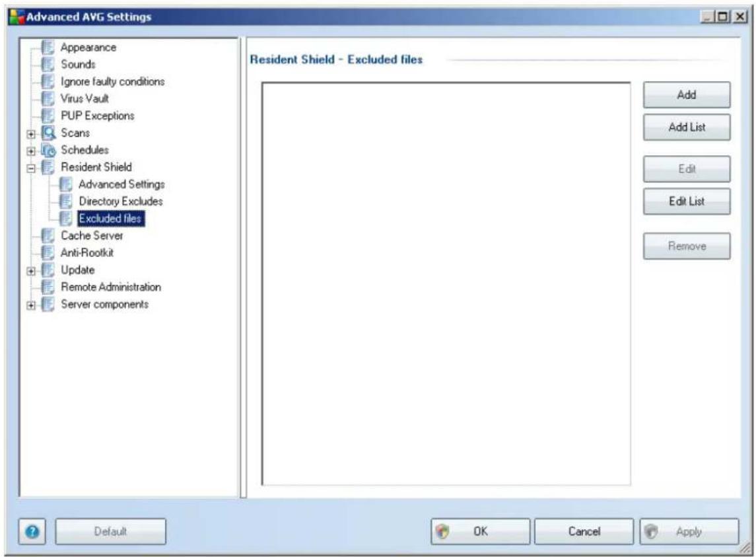The width and height of the screenshot is (756, 557).
Task: Select Appearance in settings tree
Action: coord(88,48)
